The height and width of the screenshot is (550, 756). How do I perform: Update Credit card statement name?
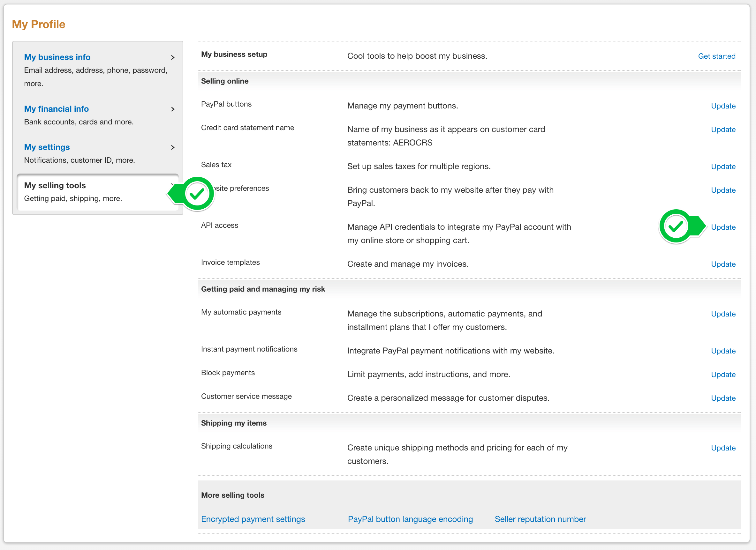click(723, 130)
